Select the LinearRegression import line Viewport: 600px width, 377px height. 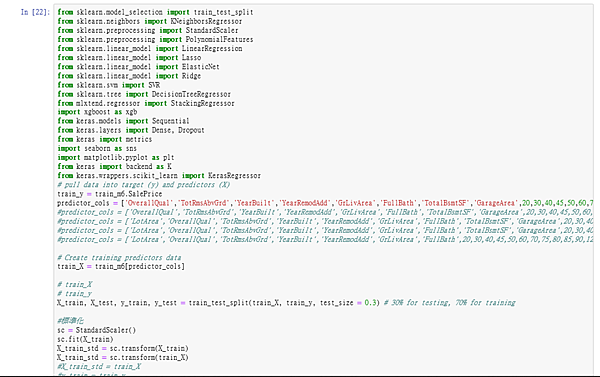pos(150,49)
